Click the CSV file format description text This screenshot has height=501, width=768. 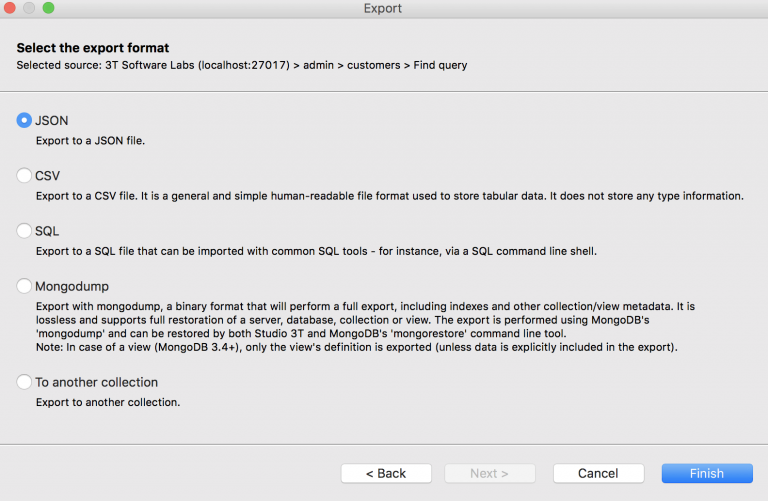click(390, 196)
